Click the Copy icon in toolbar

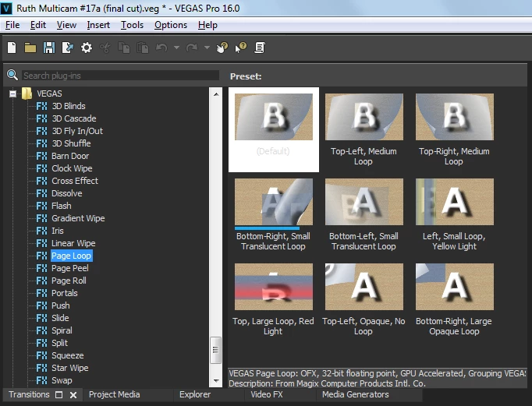coord(124,48)
